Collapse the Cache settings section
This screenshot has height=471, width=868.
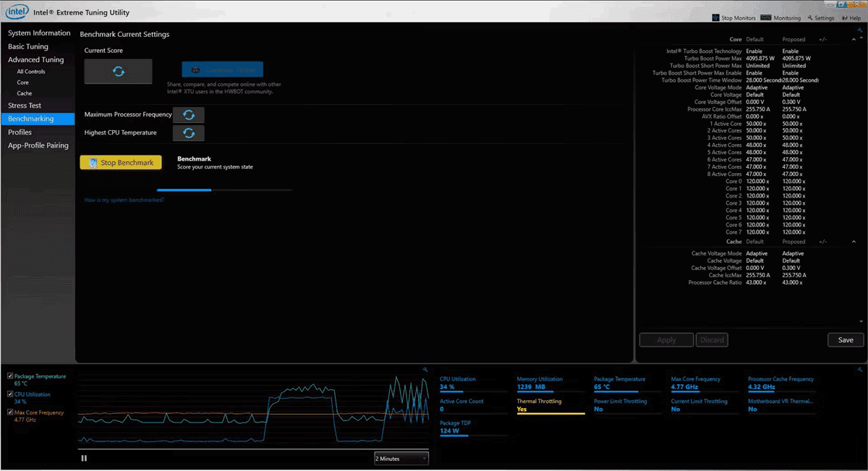click(x=854, y=242)
